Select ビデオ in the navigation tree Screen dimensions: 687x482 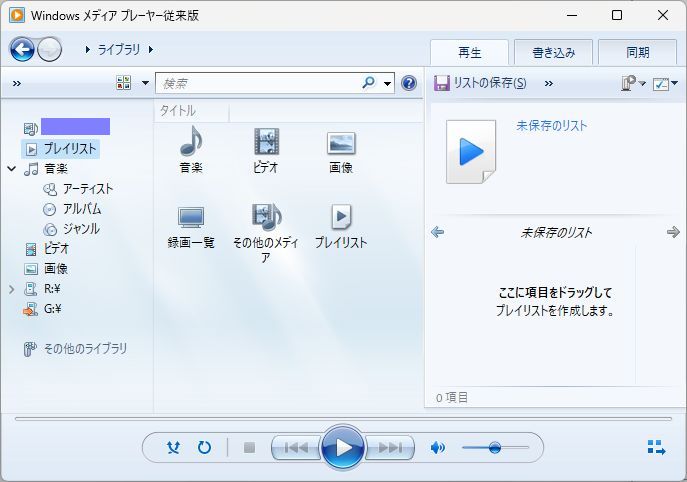[x=56, y=249]
